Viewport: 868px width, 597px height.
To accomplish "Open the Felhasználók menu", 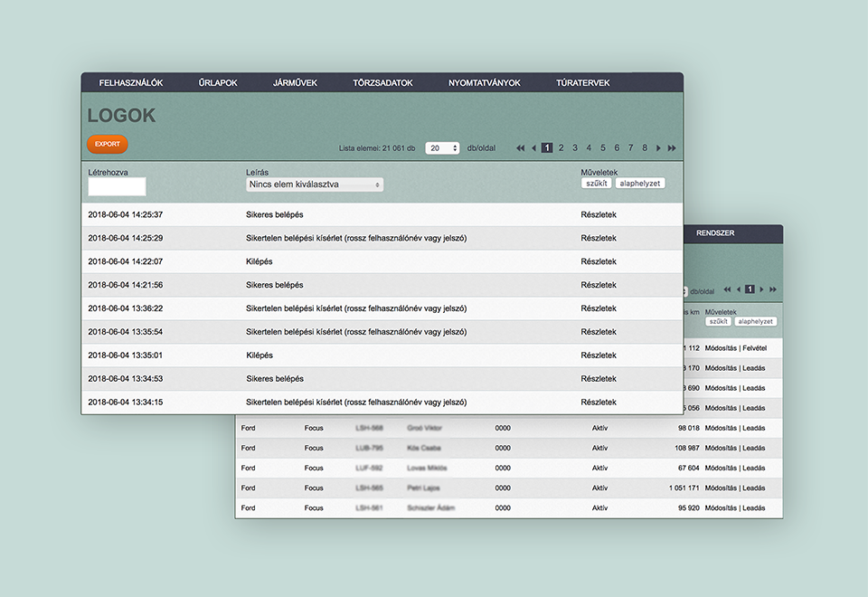I will coord(131,83).
